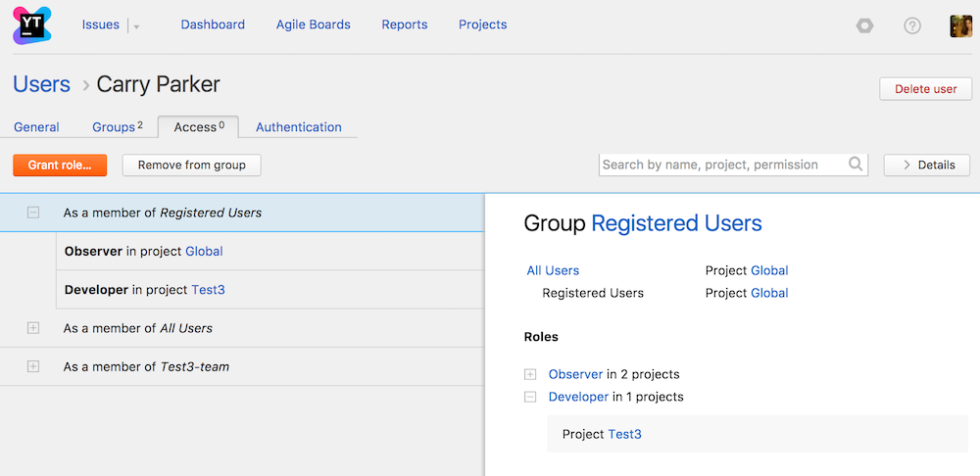Open the Issues dropdown arrow
The width and height of the screenshot is (980, 476).
click(136, 26)
